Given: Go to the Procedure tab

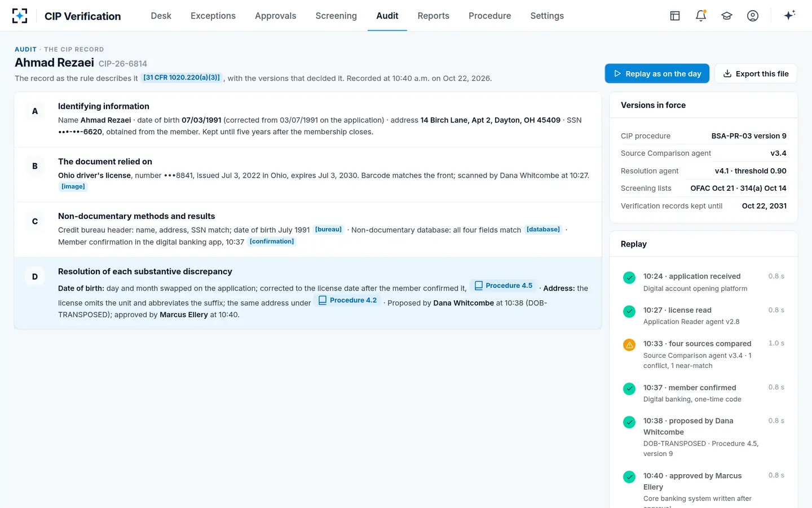Looking at the screenshot, I should point(489,16).
